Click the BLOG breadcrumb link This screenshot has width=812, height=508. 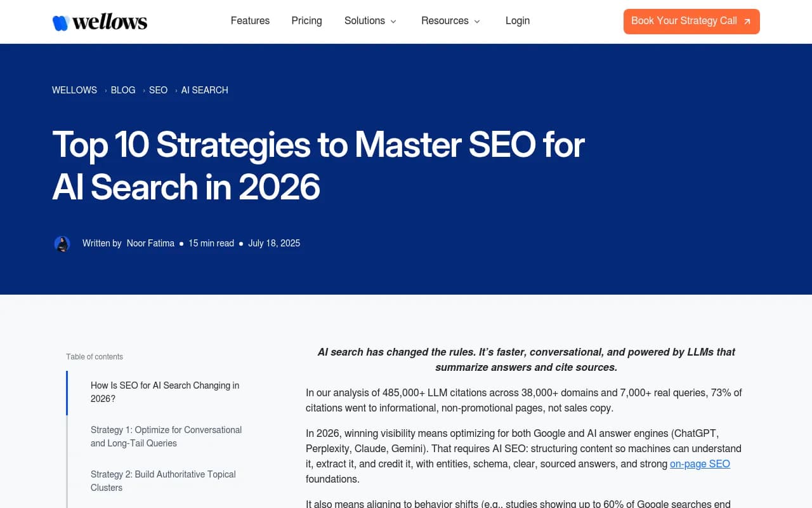[x=122, y=90]
